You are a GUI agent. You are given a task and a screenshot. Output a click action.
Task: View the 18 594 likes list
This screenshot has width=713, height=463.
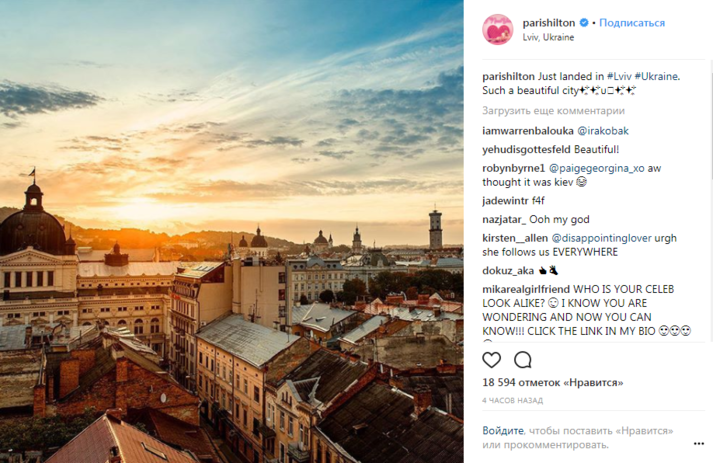[552, 382]
